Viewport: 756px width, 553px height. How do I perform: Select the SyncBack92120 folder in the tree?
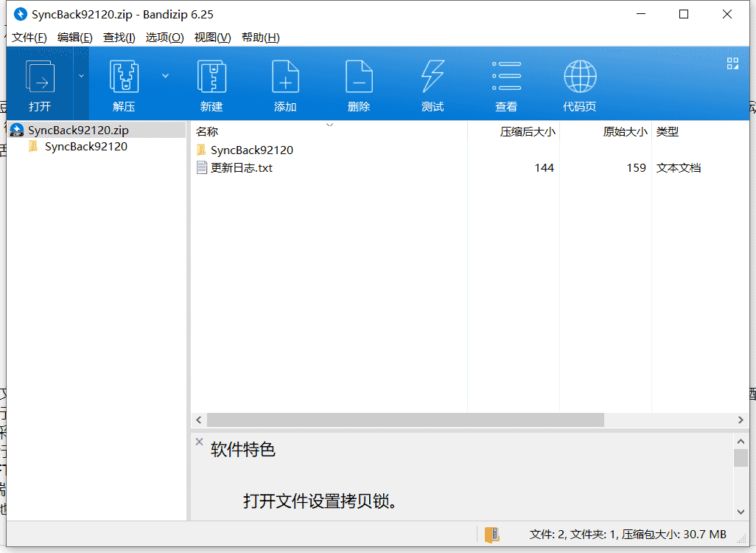[x=85, y=147]
